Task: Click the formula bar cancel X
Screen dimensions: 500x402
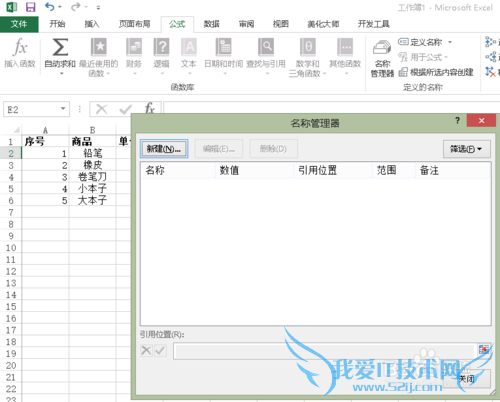Action: [x=101, y=109]
